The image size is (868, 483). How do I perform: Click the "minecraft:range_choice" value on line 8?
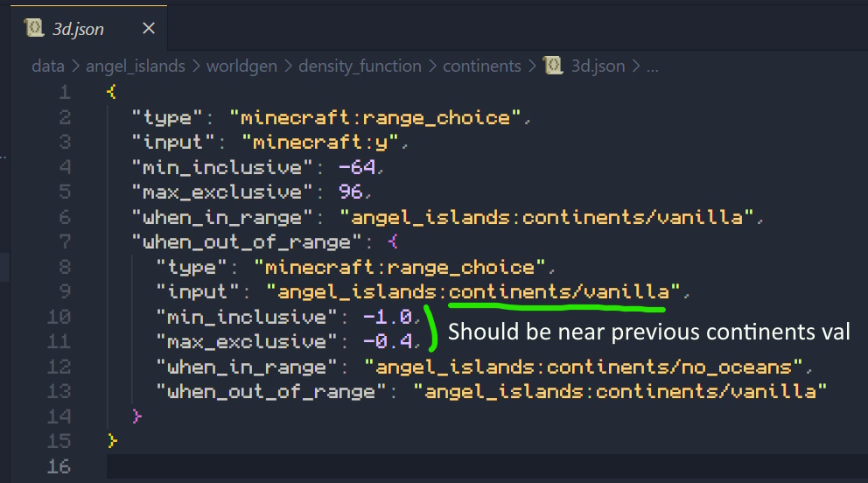400,267
